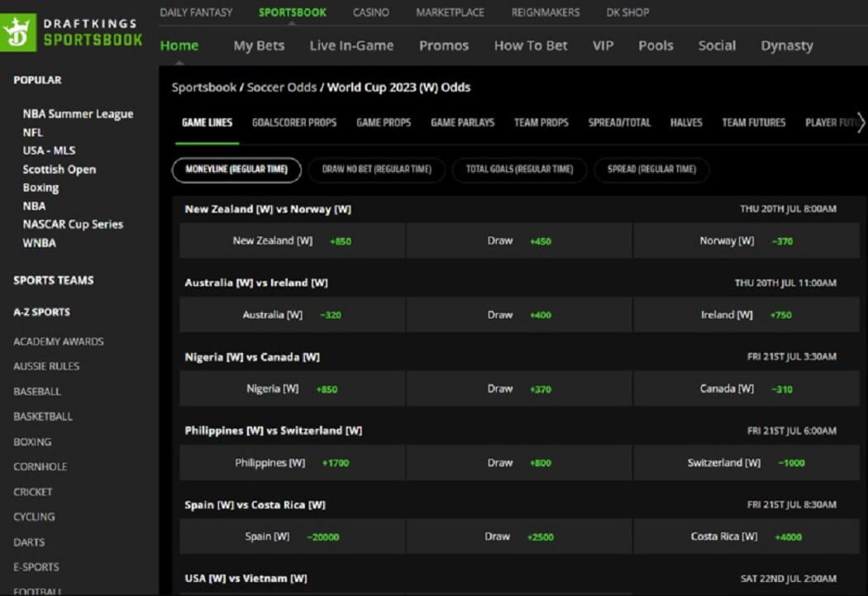Open USA - MLS in the sidebar
868x596 pixels.
49,150
